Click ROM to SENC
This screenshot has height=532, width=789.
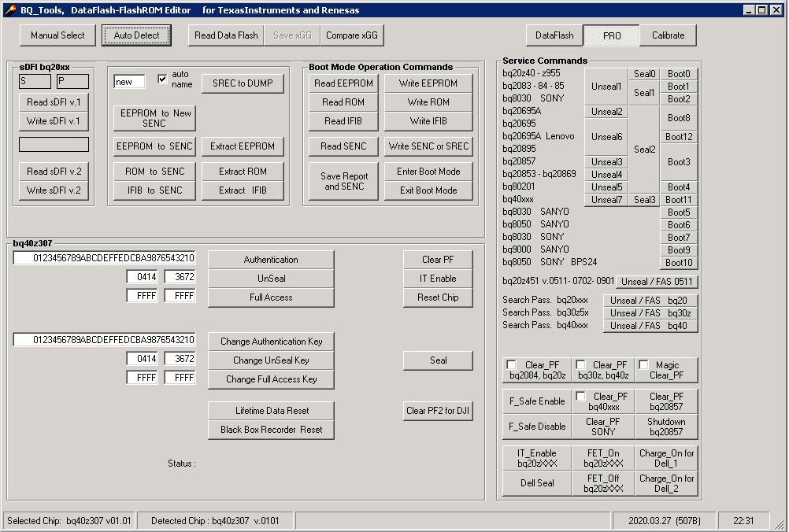pyautogui.click(x=154, y=172)
